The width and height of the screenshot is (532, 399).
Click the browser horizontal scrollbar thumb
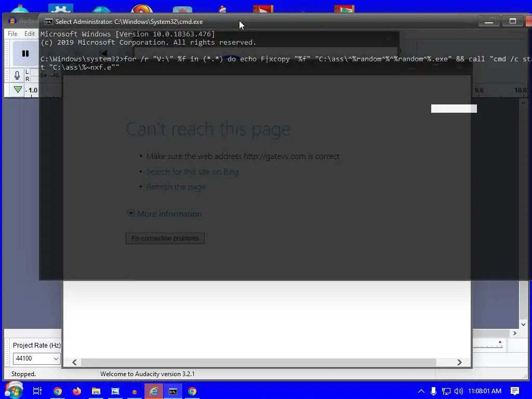click(259, 362)
